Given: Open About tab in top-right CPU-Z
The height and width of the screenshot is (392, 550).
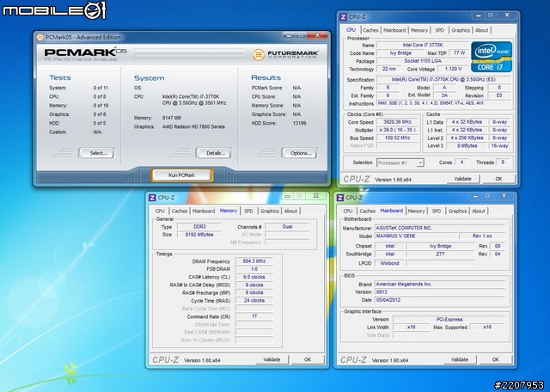Looking at the screenshot, I should (x=481, y=31).
